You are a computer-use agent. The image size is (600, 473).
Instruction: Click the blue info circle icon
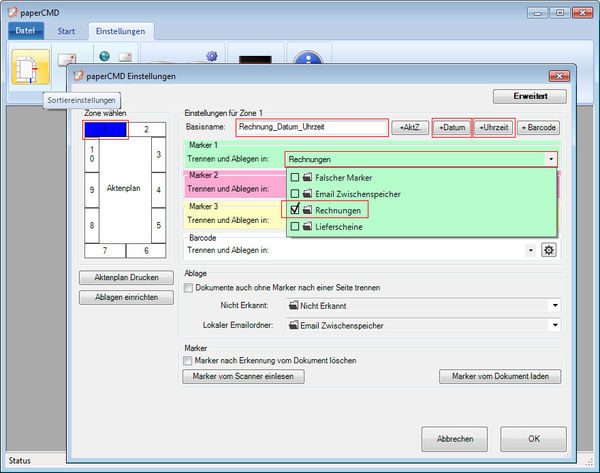(308, 57)
